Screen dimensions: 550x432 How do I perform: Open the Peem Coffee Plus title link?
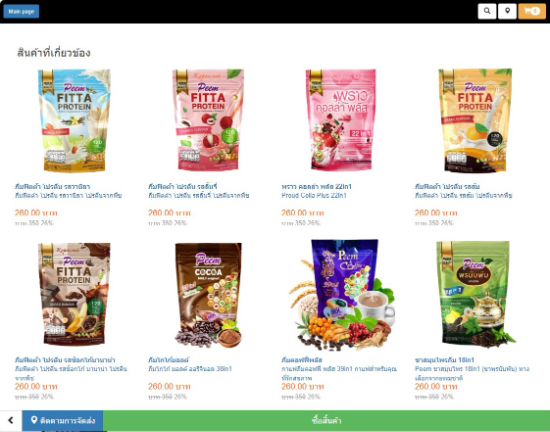[302, 360]
